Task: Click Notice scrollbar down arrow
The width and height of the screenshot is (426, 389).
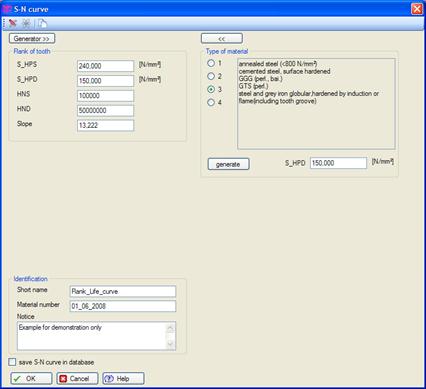Action: [x=170, y=344]
